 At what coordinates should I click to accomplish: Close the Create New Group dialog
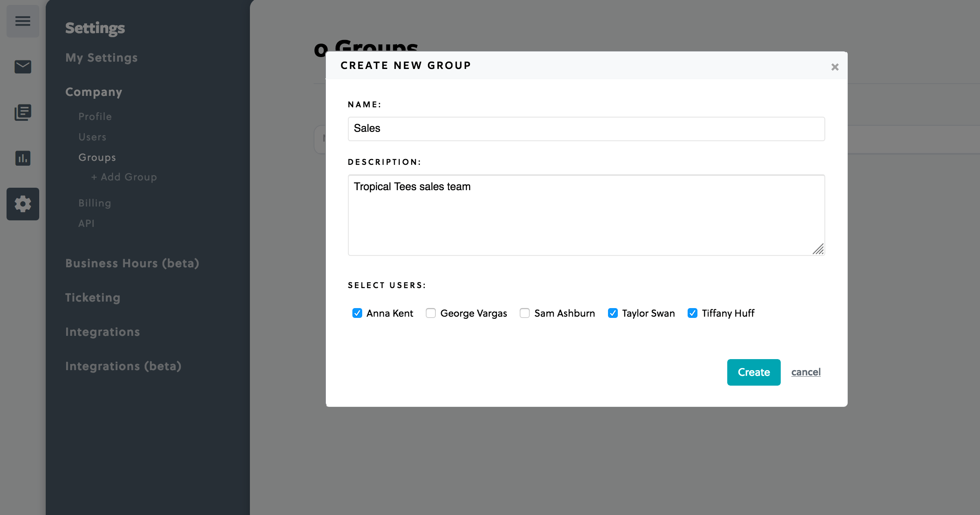[835, 67]
